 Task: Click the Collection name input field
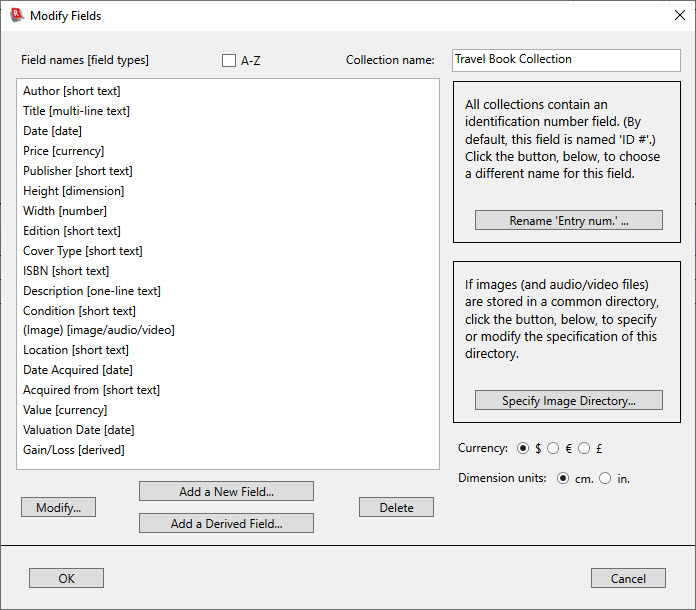coord(566,60)
